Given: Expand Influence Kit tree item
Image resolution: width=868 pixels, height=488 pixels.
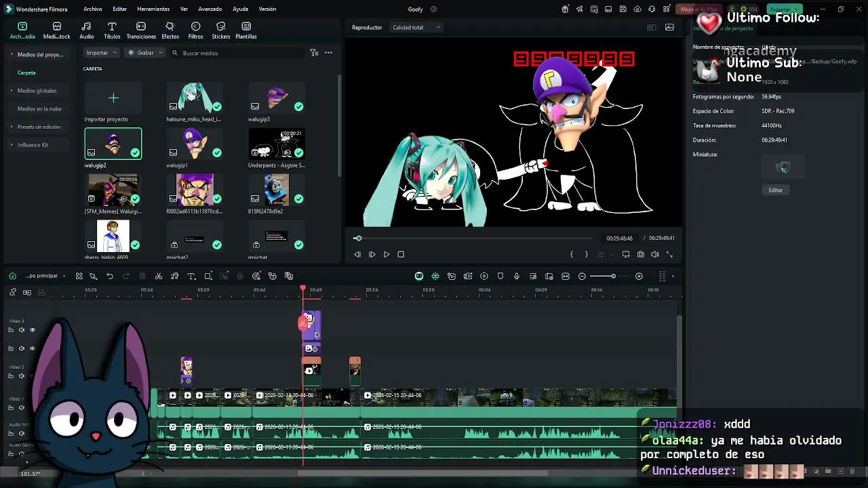Looking at the screenshot, I should [12, 145].
